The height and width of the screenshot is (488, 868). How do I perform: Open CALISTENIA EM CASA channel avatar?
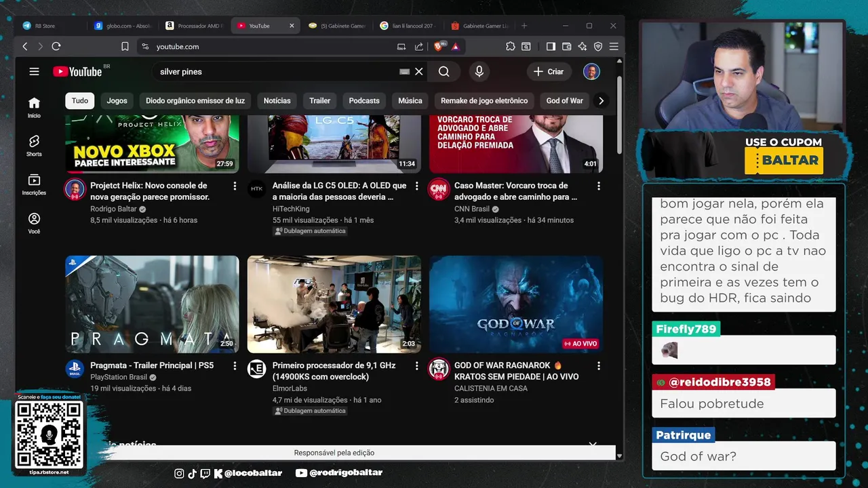coord(439,369)
